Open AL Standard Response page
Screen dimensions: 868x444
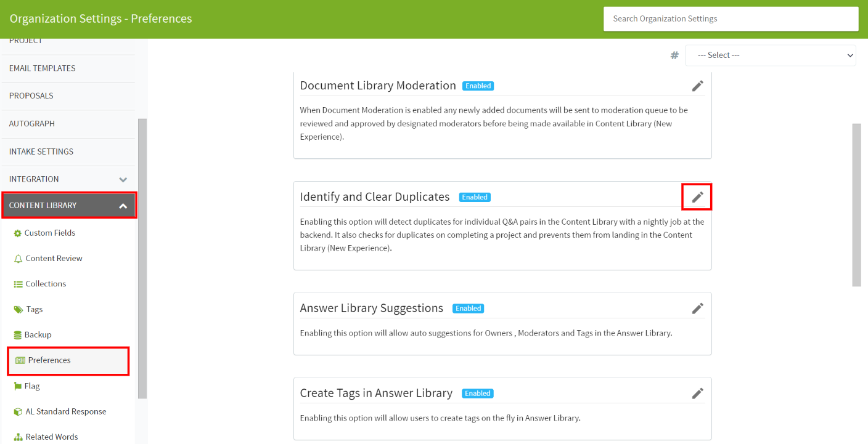[66, 412]
